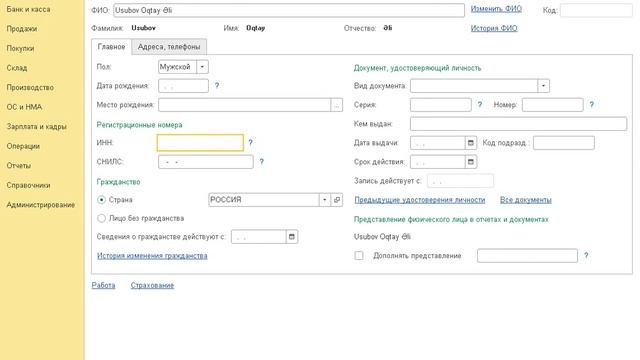Open Справочники section
The height and width of the screenshot is (360, 640).
(x=28, y=185)
